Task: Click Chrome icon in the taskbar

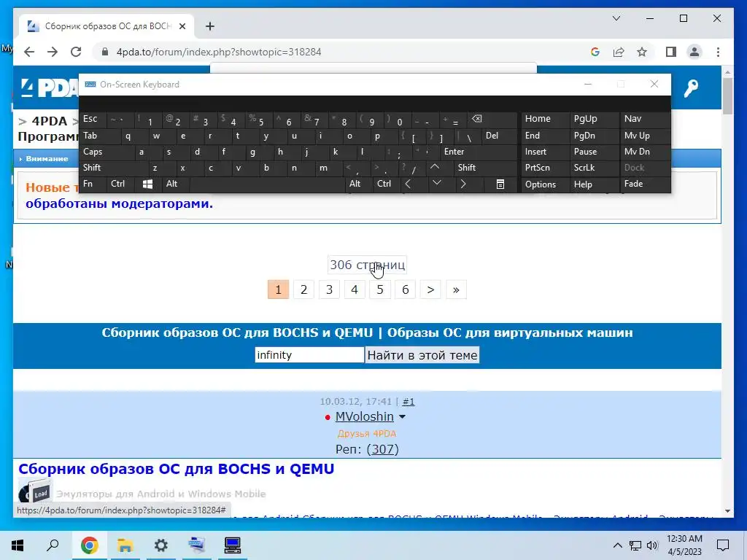Action: tap(90, 545)
